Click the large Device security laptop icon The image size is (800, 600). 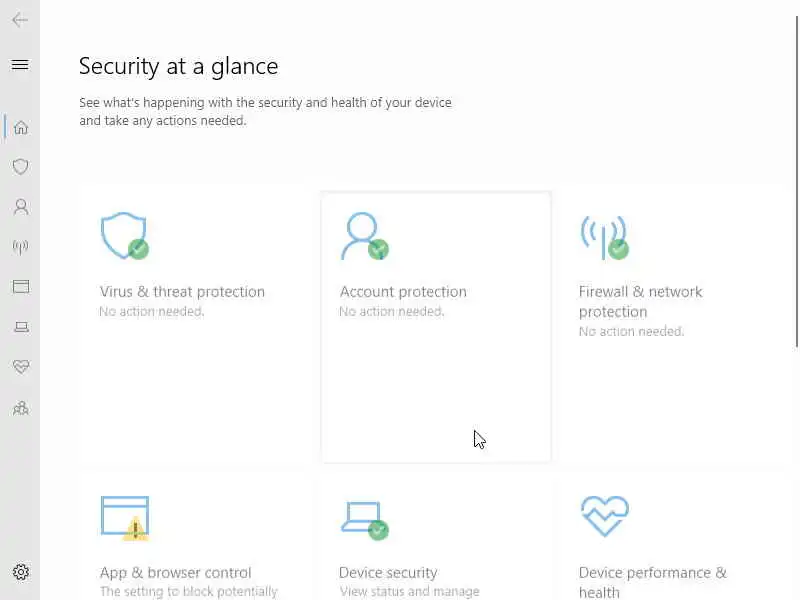pyautogui.click(x=362, y=518)
